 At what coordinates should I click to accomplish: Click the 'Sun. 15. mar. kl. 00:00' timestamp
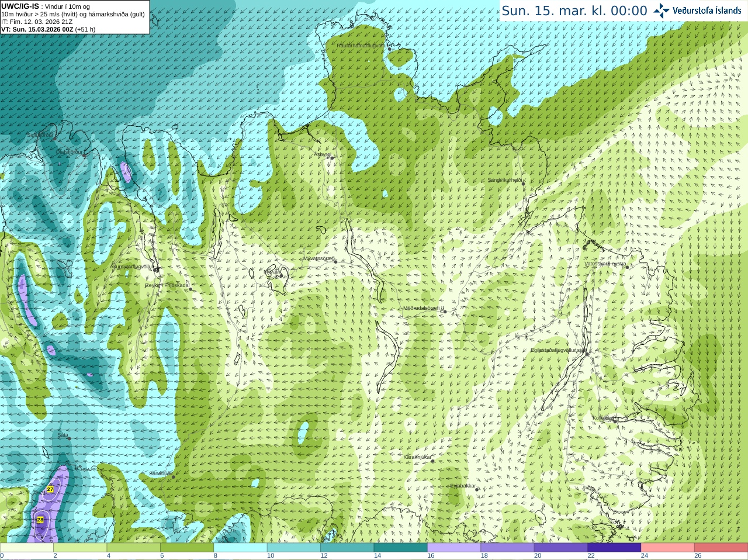pos(574,11)
